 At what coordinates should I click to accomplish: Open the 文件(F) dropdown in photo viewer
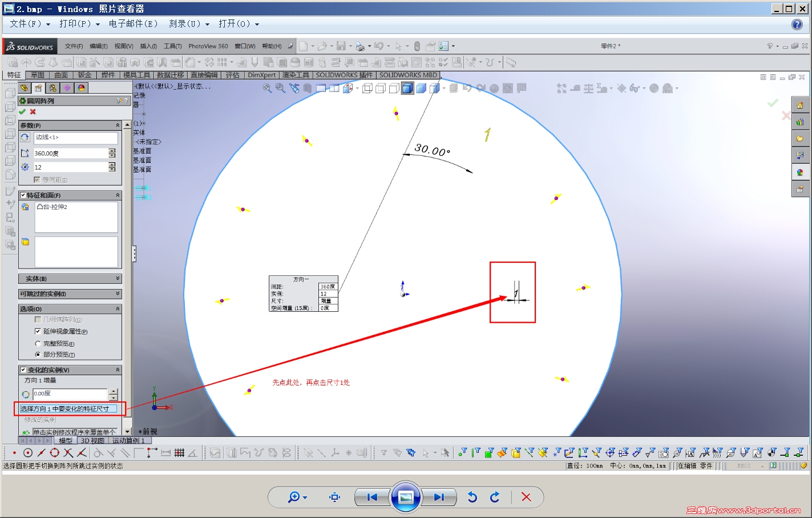point(30,24)
